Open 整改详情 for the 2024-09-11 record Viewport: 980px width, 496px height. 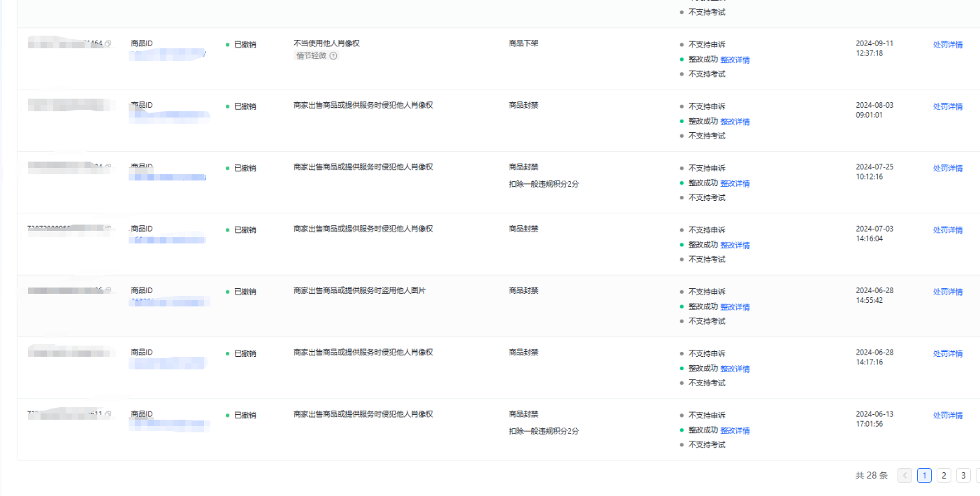pos(735,59)
